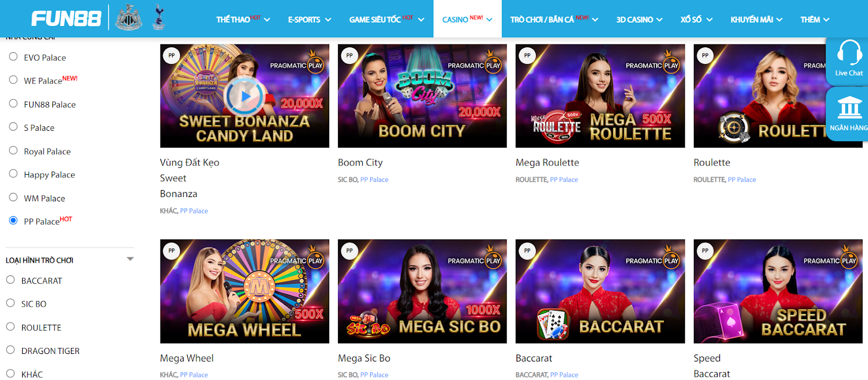Open the Casino menu tab
This screenshot has height=380, width=868.
pyautogui.click(x=468, y=20)
